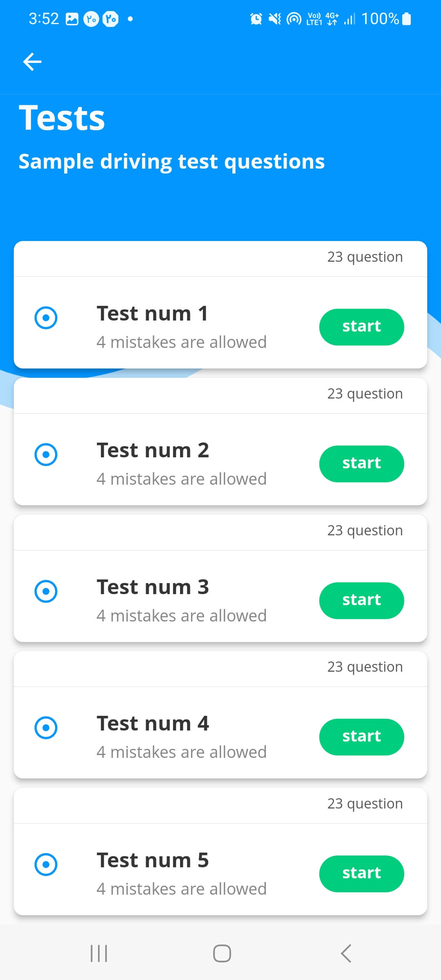The height and width of the screenshot is (980, 441).
Task: Tap the system back chevron
Action: pyautogui.click(x=346, y=953)
